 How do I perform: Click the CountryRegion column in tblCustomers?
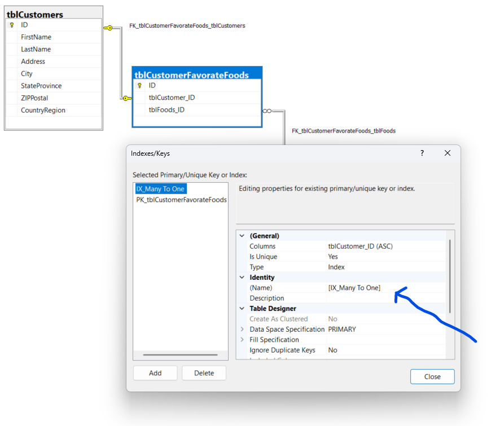point(54,111)
